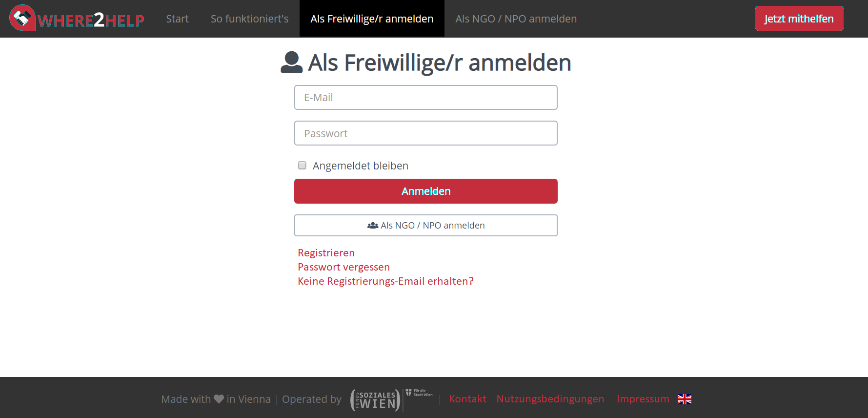Open the 'Registrieren' link
868x418 pixels.
326,252
